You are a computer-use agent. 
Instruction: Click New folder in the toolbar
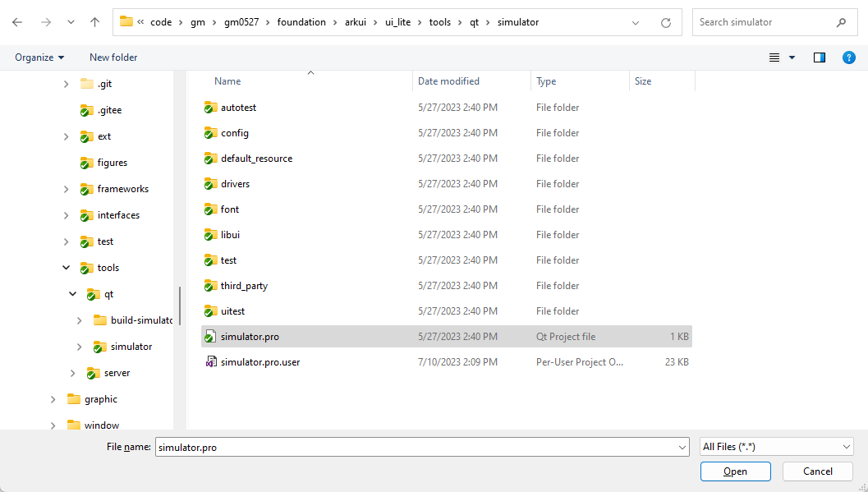(113, 57)
